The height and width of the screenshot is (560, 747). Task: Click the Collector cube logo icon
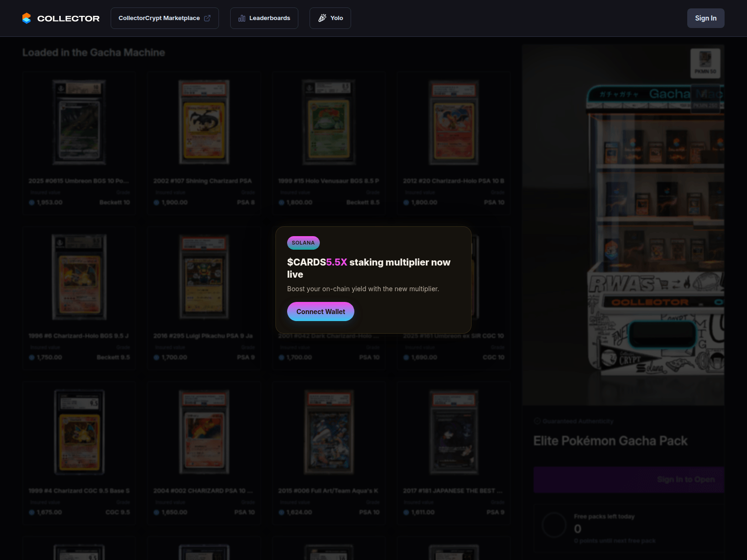point(27,18)
